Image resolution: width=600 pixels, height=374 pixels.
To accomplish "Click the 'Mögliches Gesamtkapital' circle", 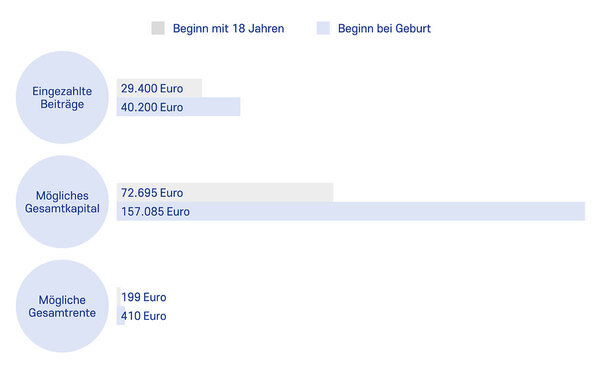I will [62, 202].
